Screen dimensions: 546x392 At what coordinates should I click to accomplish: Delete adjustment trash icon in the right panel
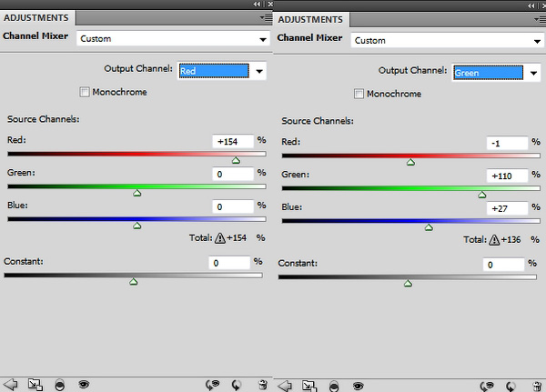click(538, 387)
